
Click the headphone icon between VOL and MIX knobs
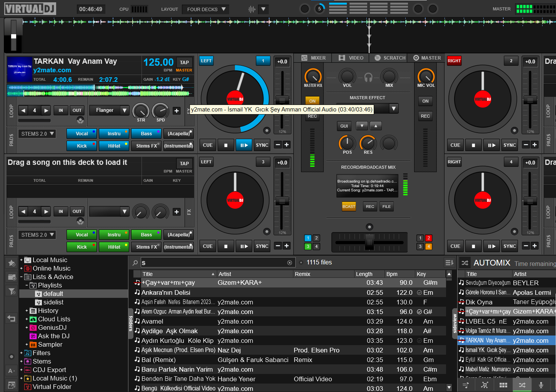pos(368,78)
